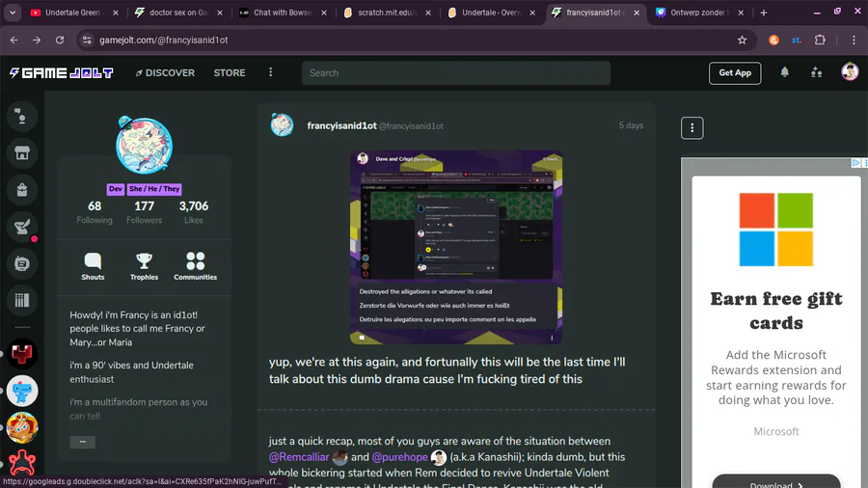Open the friend requests icon
The height and width of the screenshot is (488, 868).
click(x=816, y=72)
